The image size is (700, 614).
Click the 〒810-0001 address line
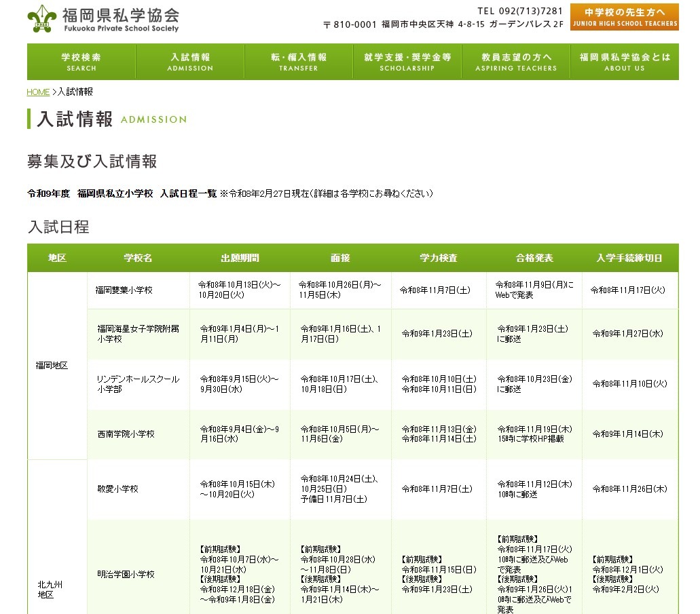click(x=443, y=24)
